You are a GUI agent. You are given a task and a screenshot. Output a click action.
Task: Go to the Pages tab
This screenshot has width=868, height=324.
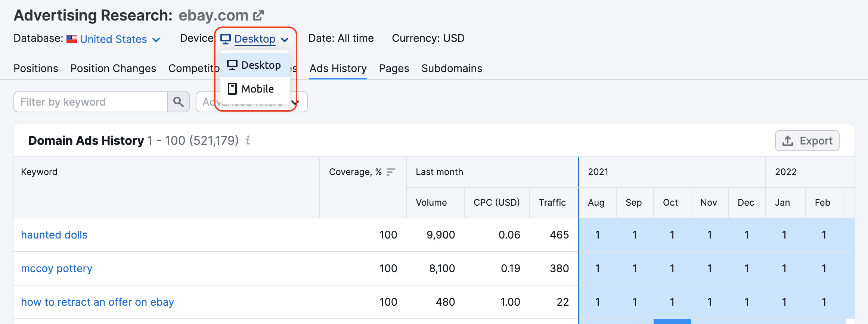tap(394, 68)
